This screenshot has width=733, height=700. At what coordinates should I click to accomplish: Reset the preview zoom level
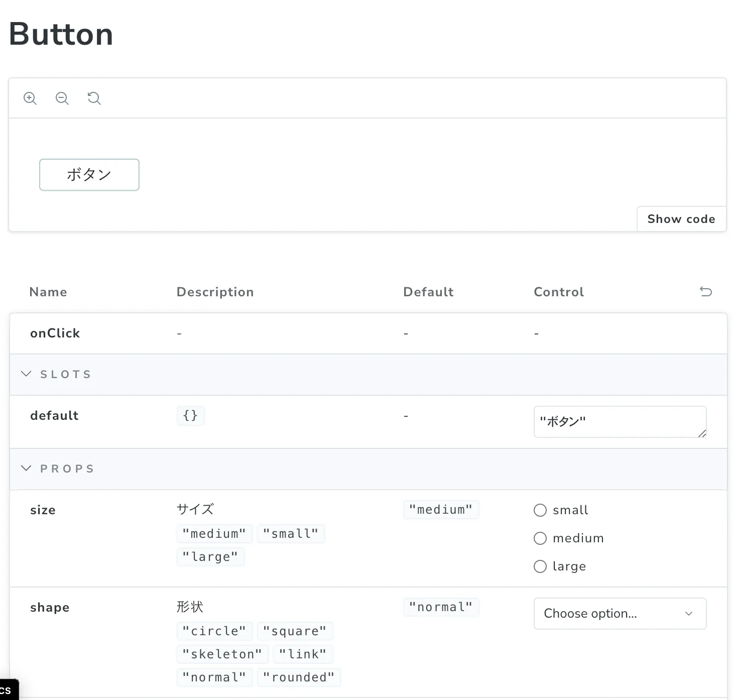click(x=94, y=98)
